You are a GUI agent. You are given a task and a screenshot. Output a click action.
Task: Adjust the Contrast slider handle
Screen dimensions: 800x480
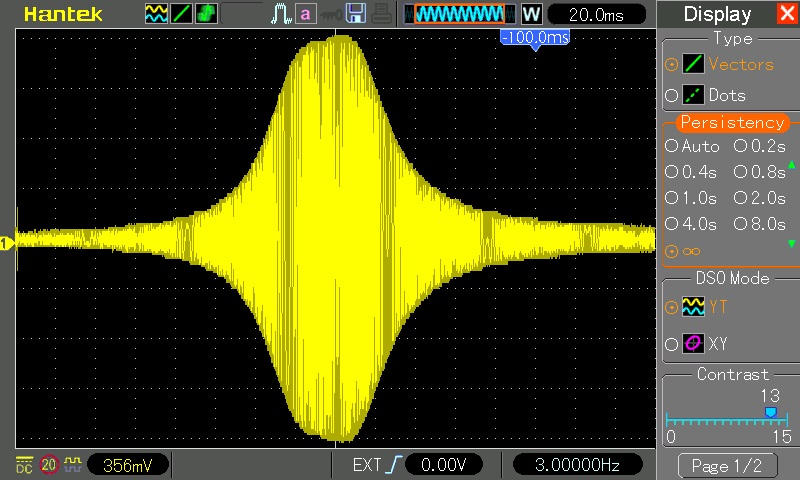(769, 412)
